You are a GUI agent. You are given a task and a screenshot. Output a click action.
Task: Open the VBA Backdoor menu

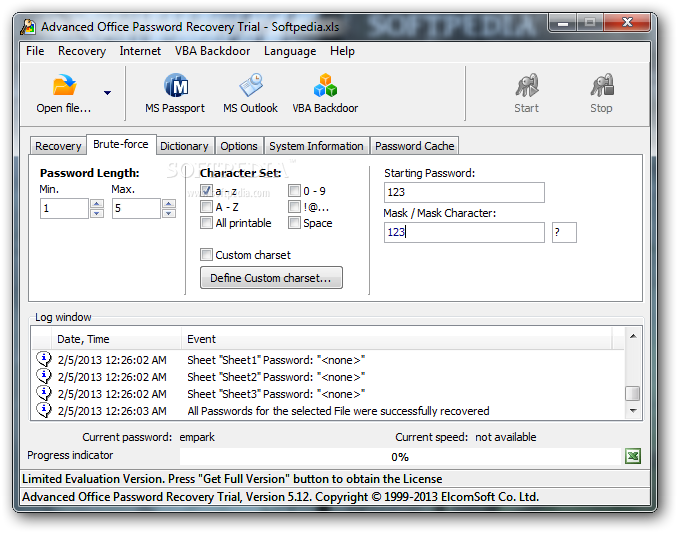212,51
